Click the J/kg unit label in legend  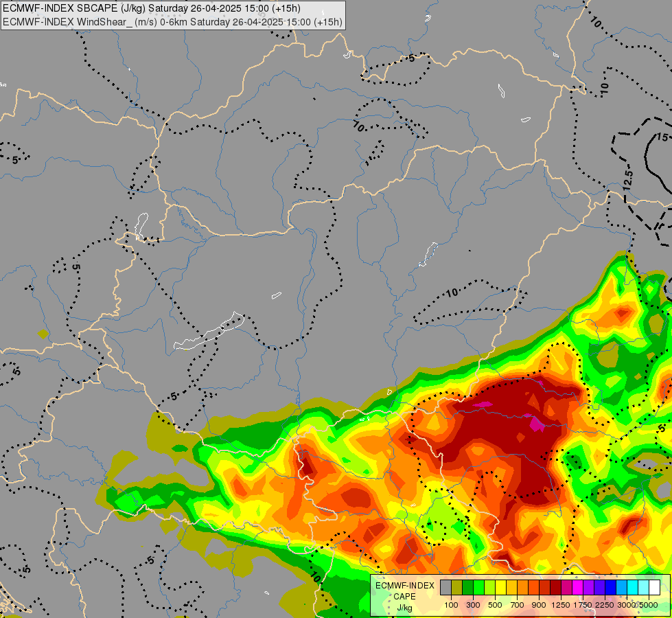404,608
